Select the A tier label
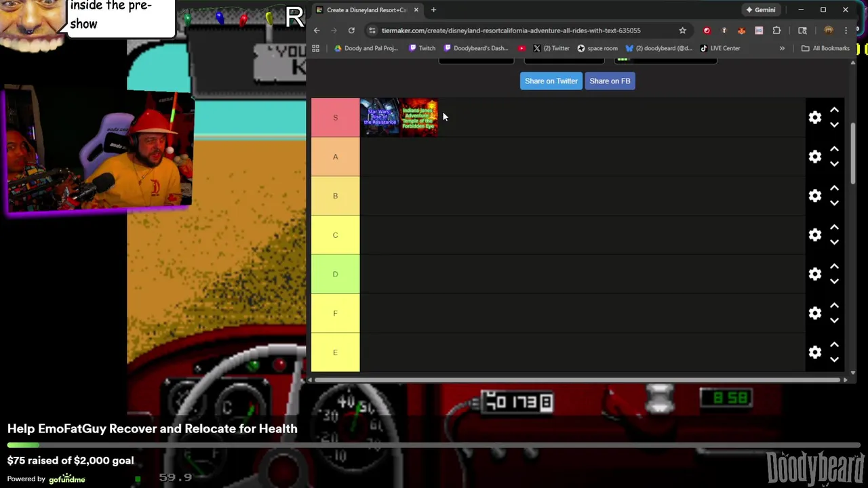Viewport: 868px width, 488px height. point(335,157)
